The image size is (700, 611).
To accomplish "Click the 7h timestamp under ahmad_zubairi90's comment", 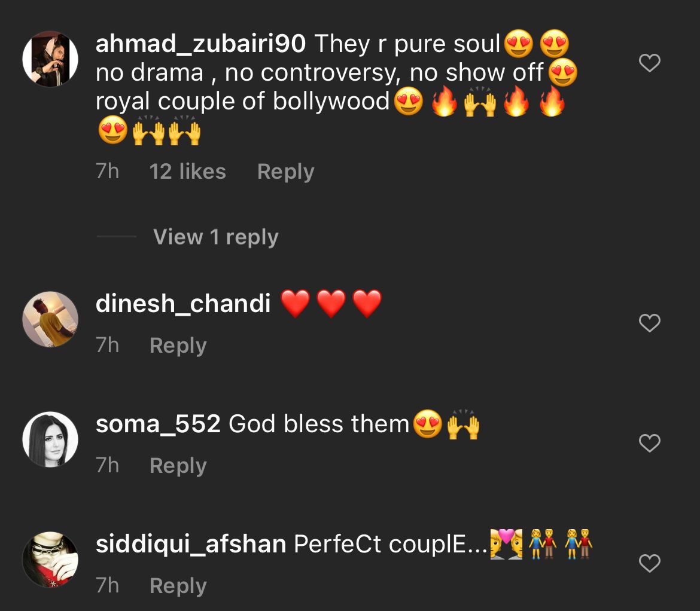I will [108, 172].
